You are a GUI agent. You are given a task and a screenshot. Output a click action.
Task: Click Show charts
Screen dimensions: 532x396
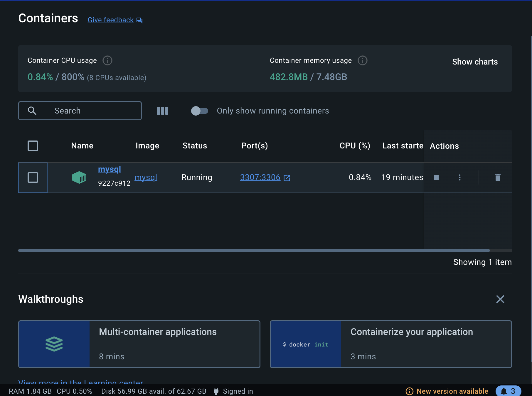[475, 62]
